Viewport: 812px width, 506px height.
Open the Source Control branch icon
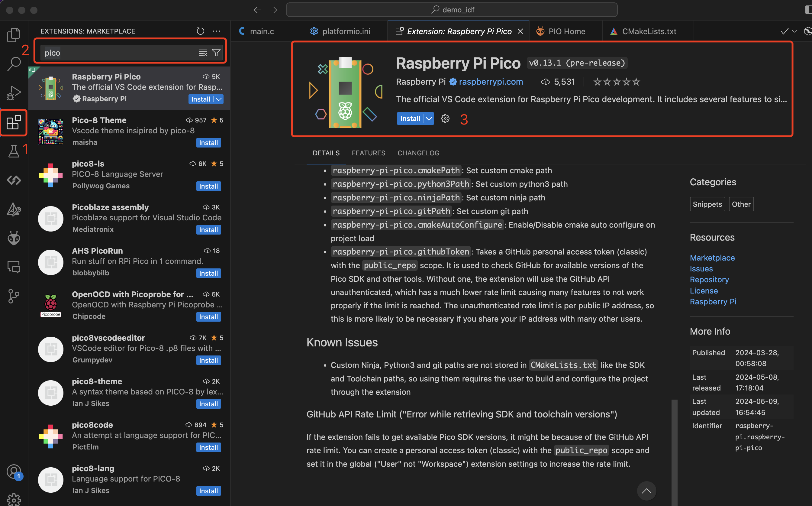tap(14, 296)
